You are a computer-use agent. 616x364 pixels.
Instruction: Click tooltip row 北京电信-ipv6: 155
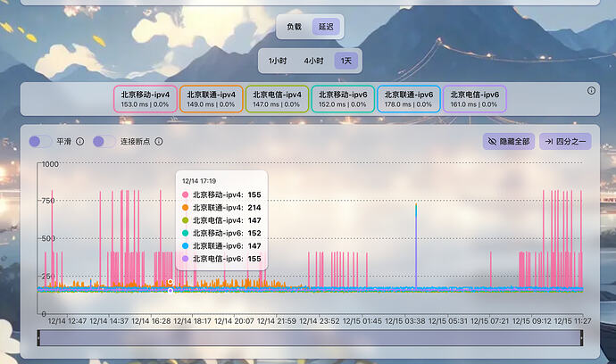coord(221,259)
